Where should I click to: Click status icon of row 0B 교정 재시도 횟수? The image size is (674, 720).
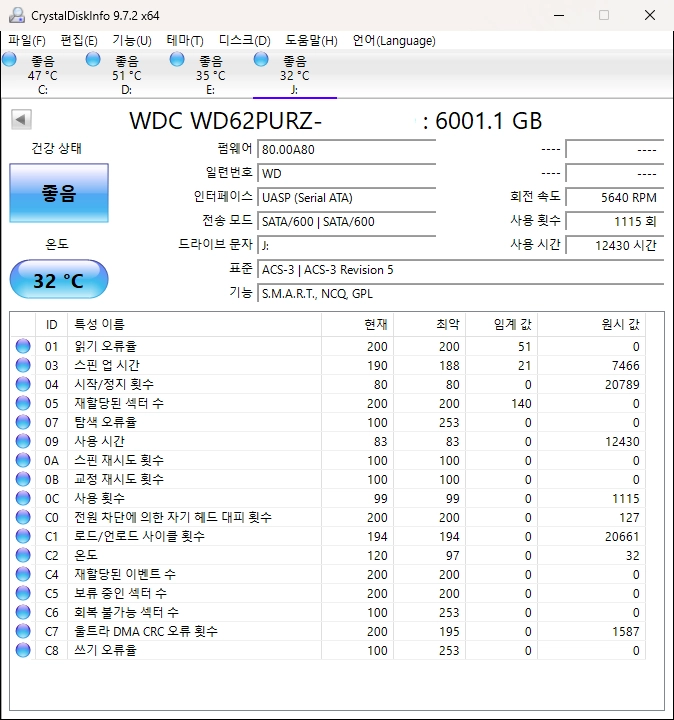[x=23, y=479]
